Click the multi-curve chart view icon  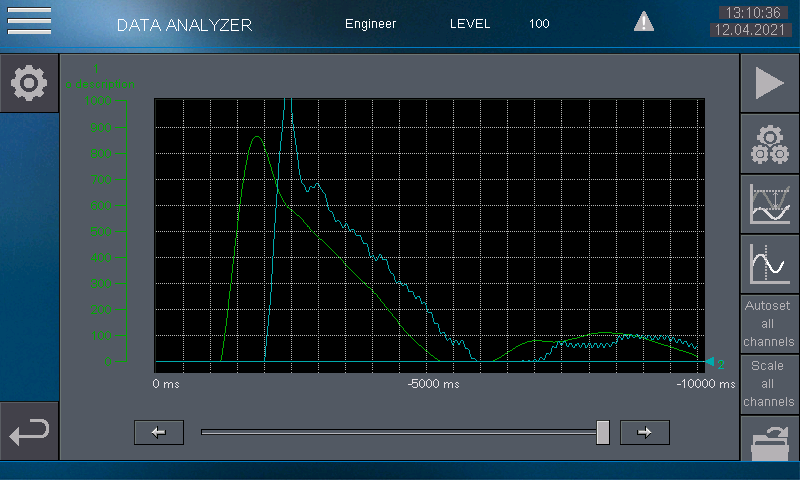pos(769,205)
